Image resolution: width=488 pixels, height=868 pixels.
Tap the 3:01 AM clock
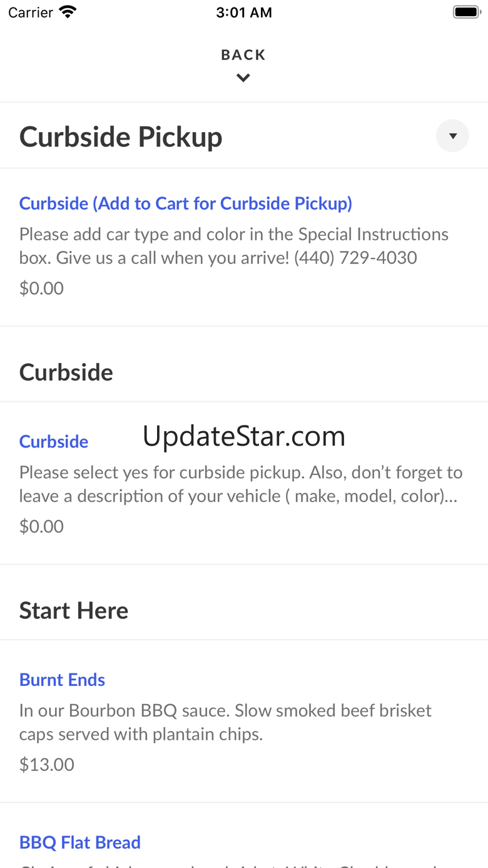coord(244,13)
